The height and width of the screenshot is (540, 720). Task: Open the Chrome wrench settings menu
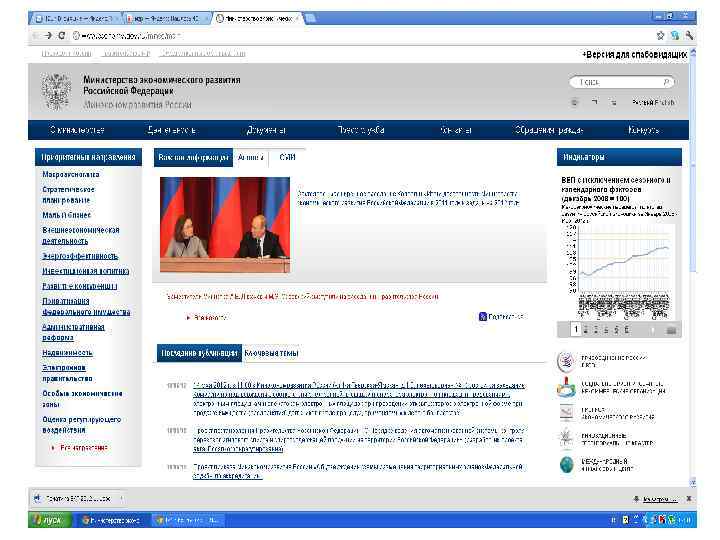689,35
